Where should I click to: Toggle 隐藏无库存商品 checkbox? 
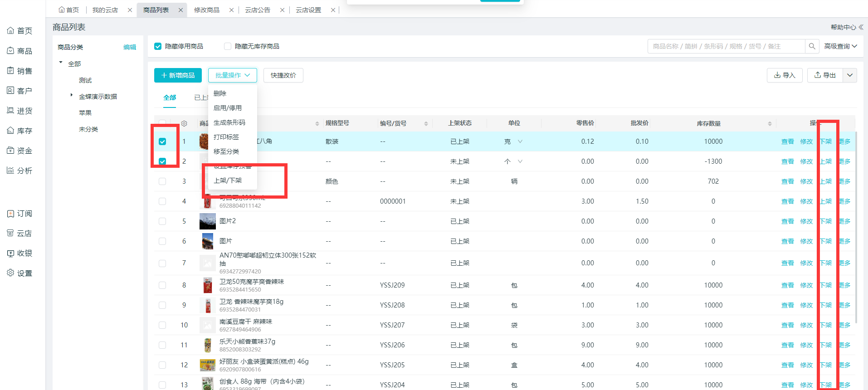tap(228, 46)
